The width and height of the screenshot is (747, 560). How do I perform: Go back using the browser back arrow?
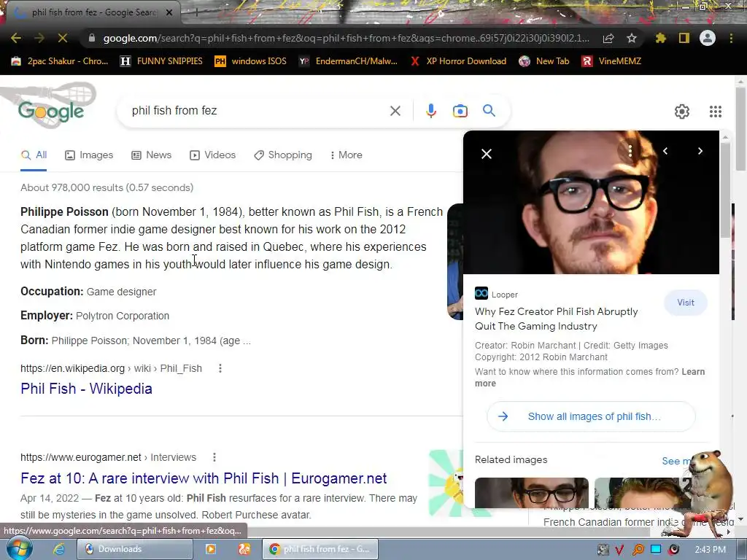16,38
